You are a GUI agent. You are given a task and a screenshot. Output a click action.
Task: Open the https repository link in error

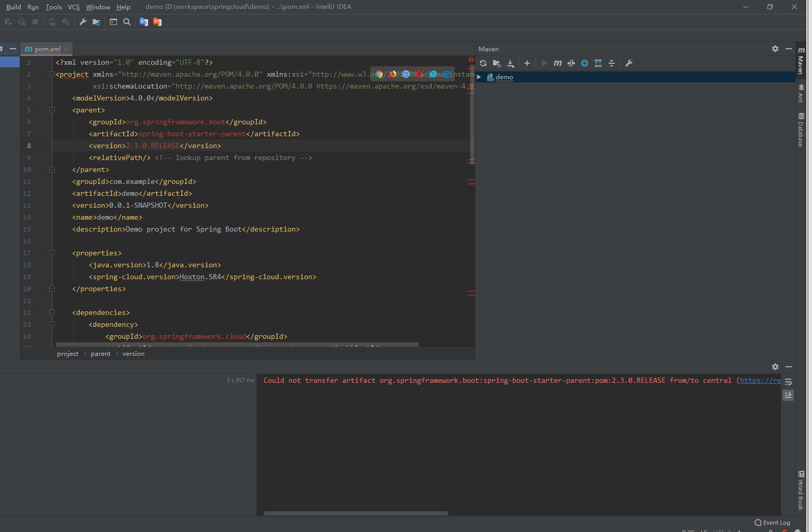pos(760,380)
